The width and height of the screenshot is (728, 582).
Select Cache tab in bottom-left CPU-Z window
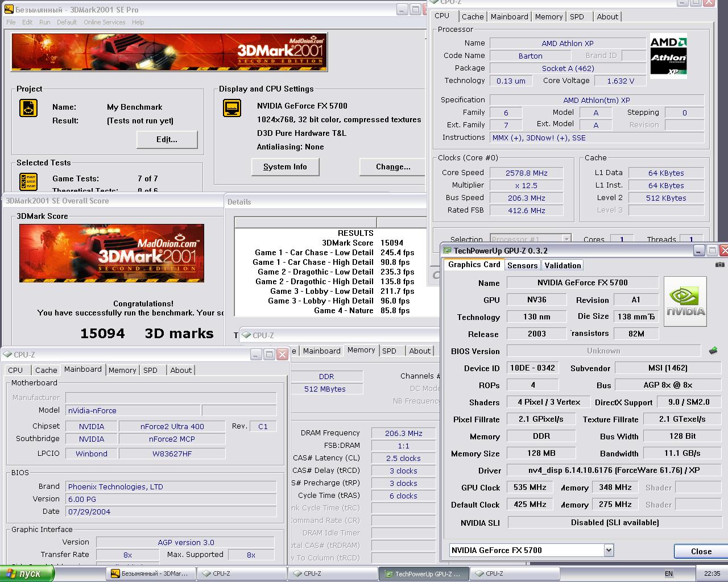(46, 370)
